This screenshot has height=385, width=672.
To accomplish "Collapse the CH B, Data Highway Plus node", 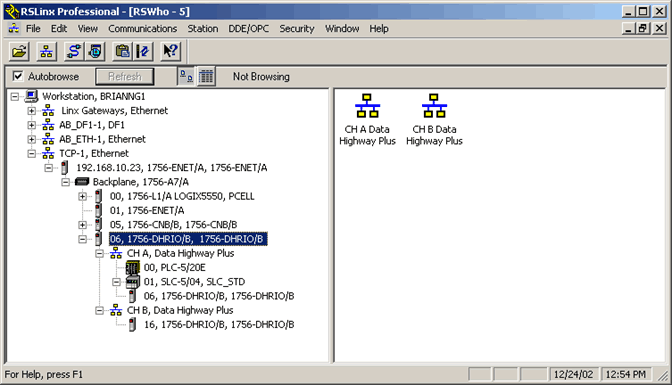I will tap(99, 310).
